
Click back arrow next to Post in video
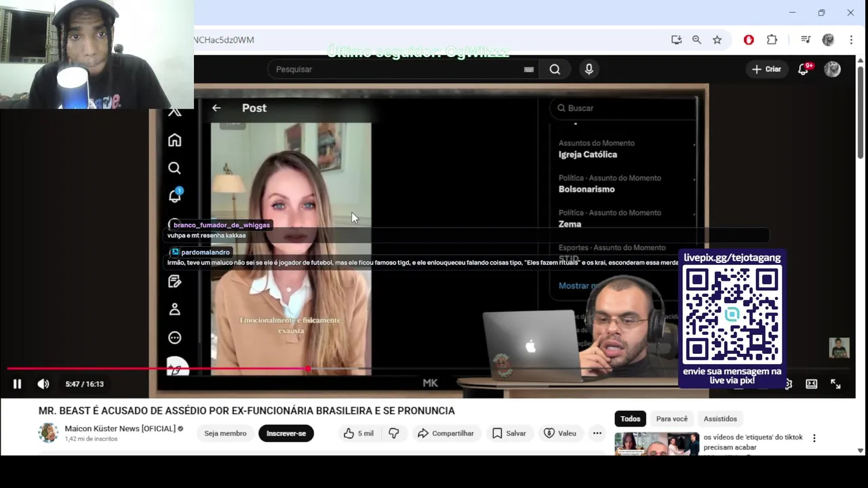click(216, 108)
